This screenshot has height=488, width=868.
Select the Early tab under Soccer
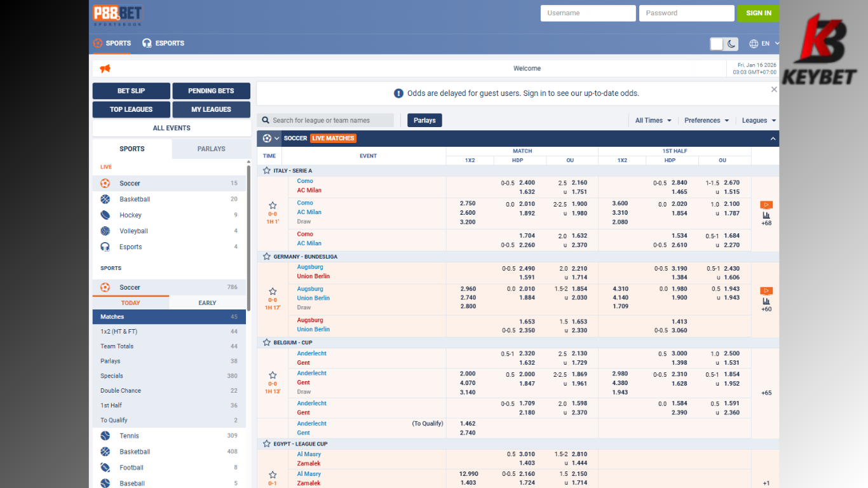tap(207, 303)
